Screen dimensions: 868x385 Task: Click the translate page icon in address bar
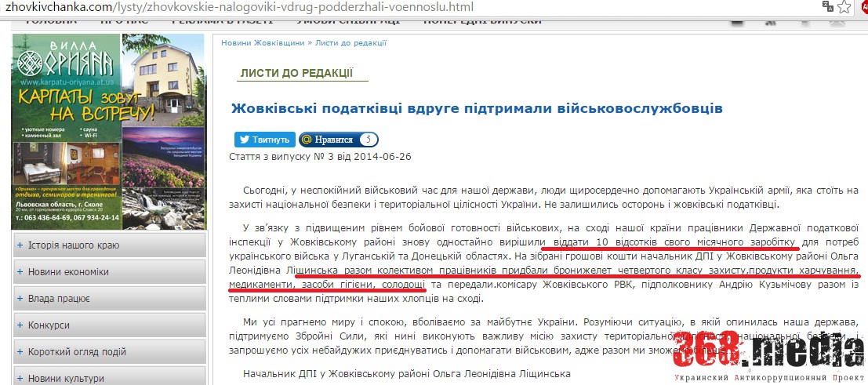(x=828, y=7)
